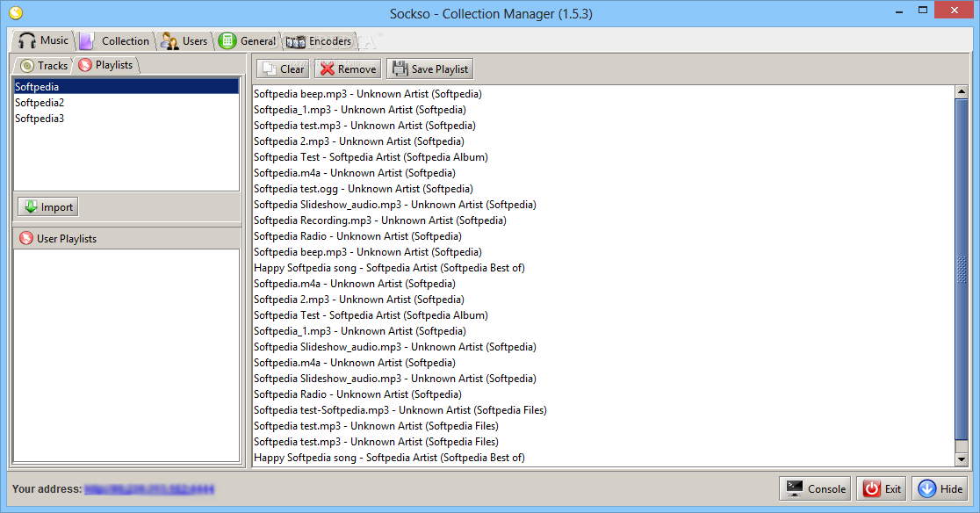Open the Console window button
The width and height of the screenshot is (980, 513).
click(816, 488)
